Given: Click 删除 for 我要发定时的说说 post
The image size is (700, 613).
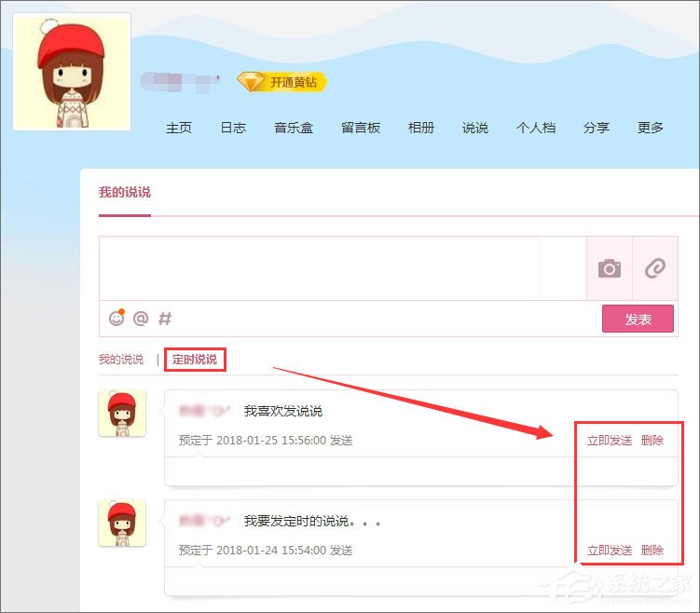Looking at the screenshot, I should [x=652, y=551].
